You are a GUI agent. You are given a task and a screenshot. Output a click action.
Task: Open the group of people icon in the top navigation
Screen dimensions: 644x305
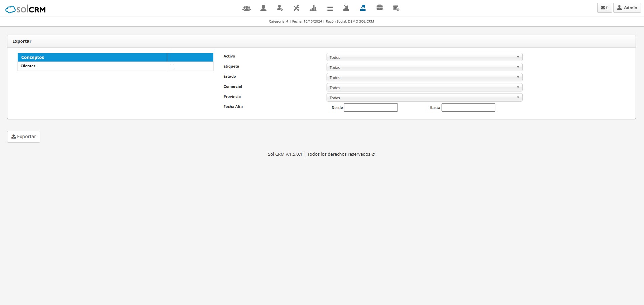(x=247, y=8)
